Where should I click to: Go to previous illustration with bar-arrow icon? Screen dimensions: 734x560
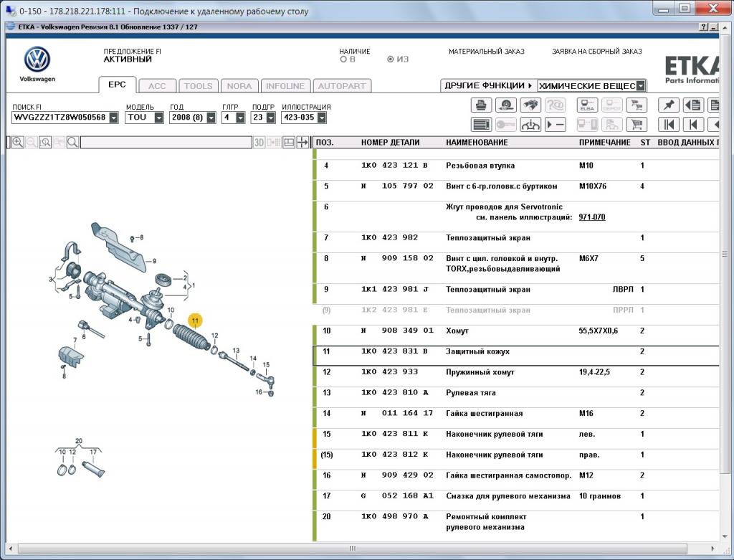point(693,125)
